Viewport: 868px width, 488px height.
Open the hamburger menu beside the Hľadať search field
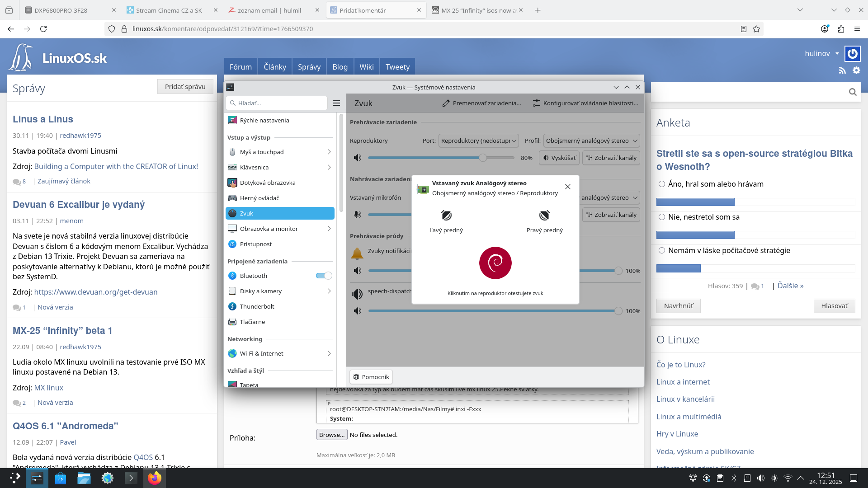click(336, 103)
